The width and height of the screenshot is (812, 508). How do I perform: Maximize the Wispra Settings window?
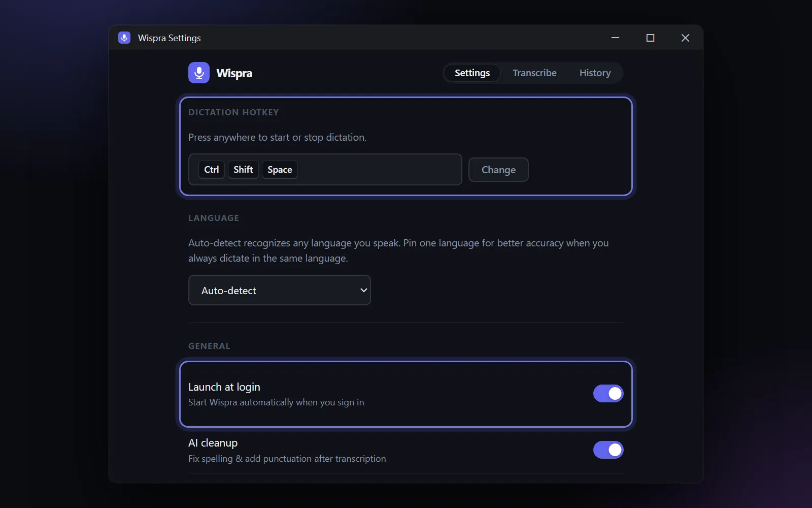coord(650,38)
